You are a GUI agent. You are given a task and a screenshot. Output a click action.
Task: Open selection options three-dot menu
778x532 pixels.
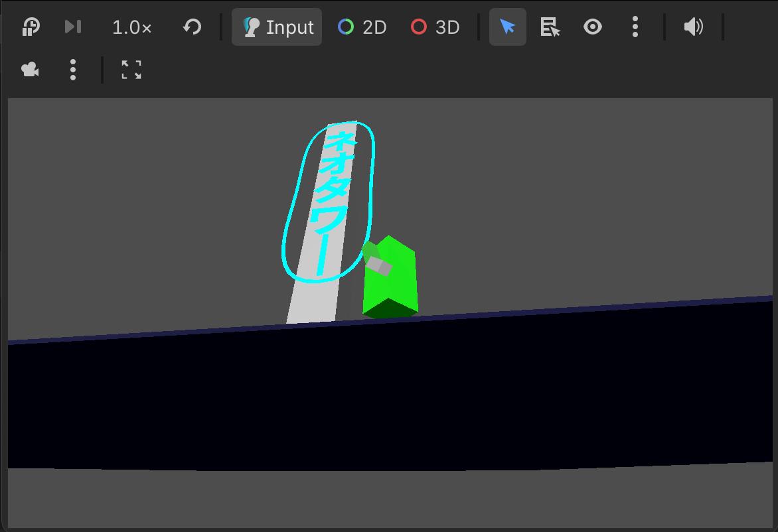point(635,27)
